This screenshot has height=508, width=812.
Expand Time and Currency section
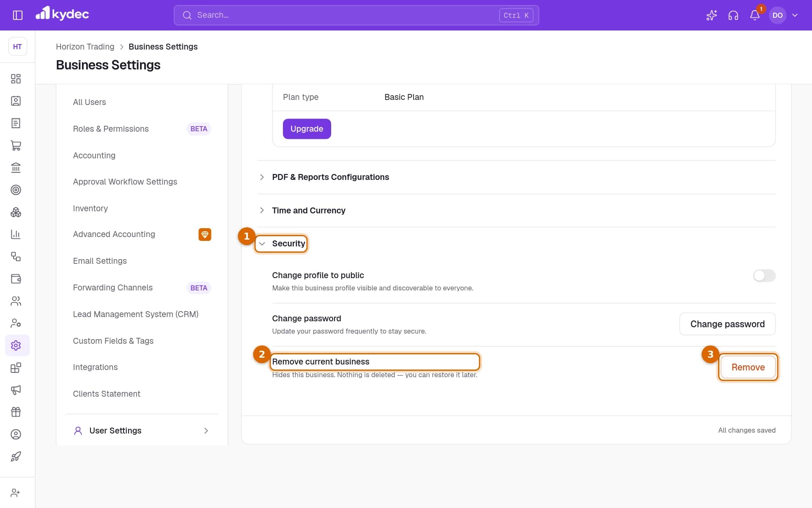[516, 210]
